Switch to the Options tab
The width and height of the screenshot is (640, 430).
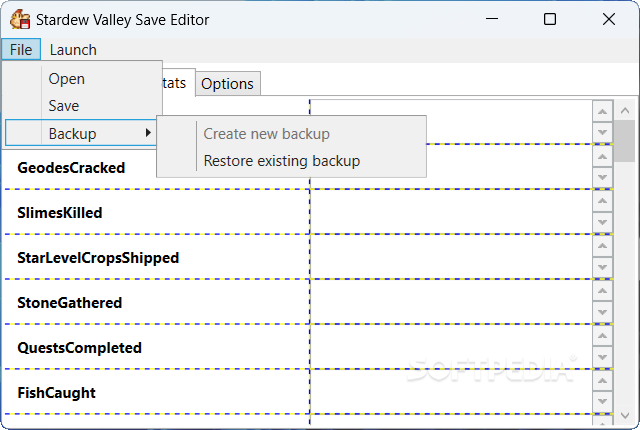click(227, 84)
